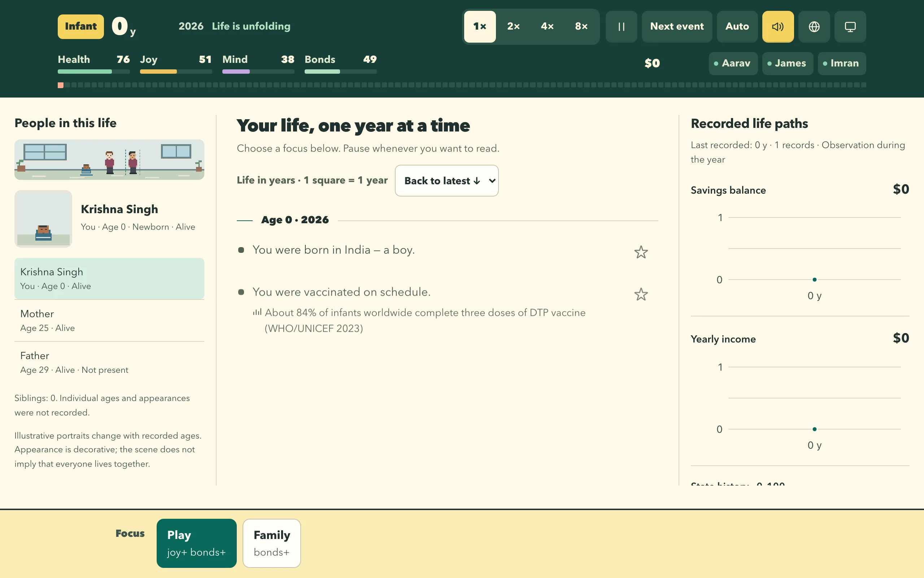This screenshot has width=924, height=578.
Task: Click the Savings balance chart data point
Action: (x=814, y=280)
